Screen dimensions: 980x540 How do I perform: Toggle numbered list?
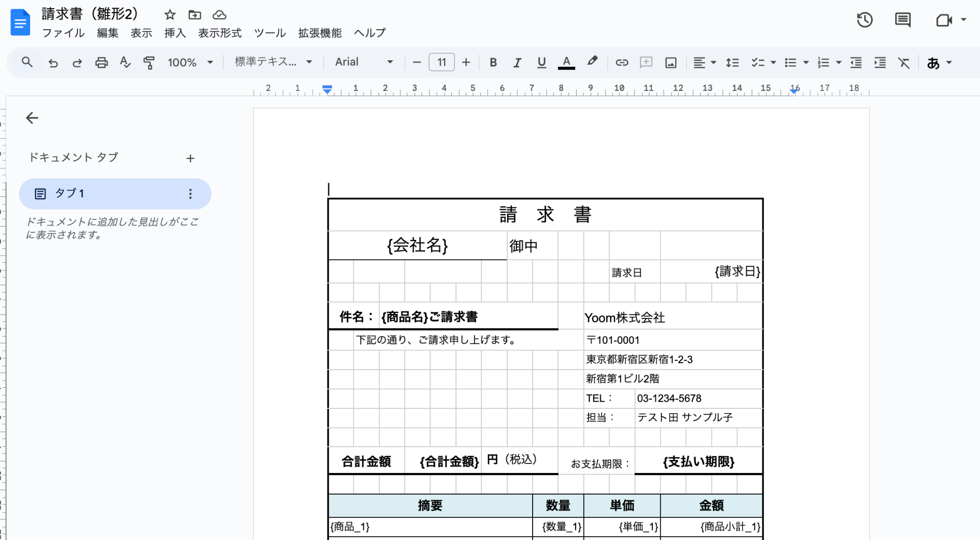[x=823, y=62]
